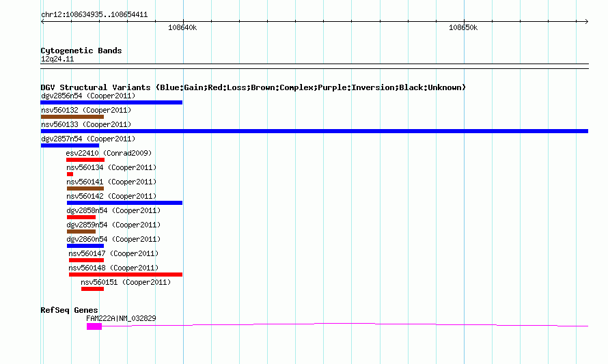Click the magenta FAM222A exon block
This screenshot has height=364, width=608.
click(x=94, y=327)
